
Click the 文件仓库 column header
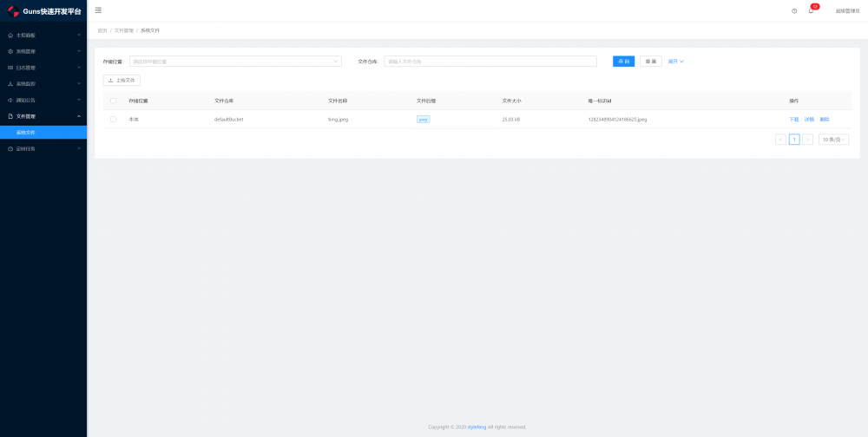click(x=224, y=101)
